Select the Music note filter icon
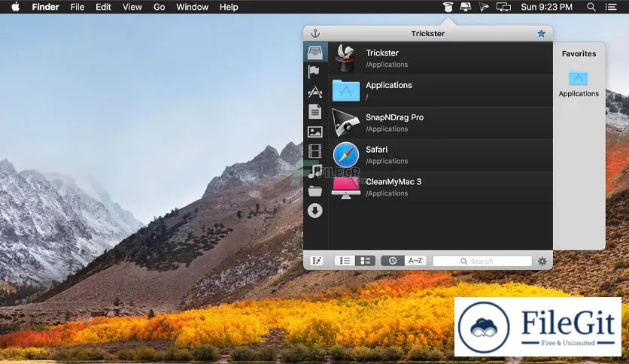 (x=315, y=171)
